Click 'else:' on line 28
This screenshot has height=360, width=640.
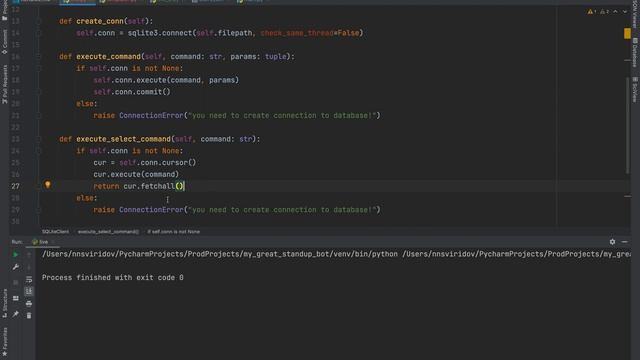point(87,198)
